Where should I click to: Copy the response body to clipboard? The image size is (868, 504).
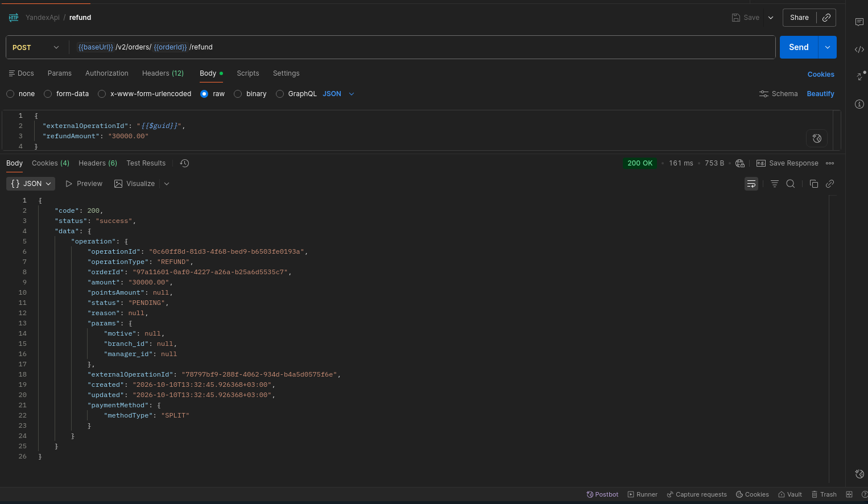pos(814,184)
